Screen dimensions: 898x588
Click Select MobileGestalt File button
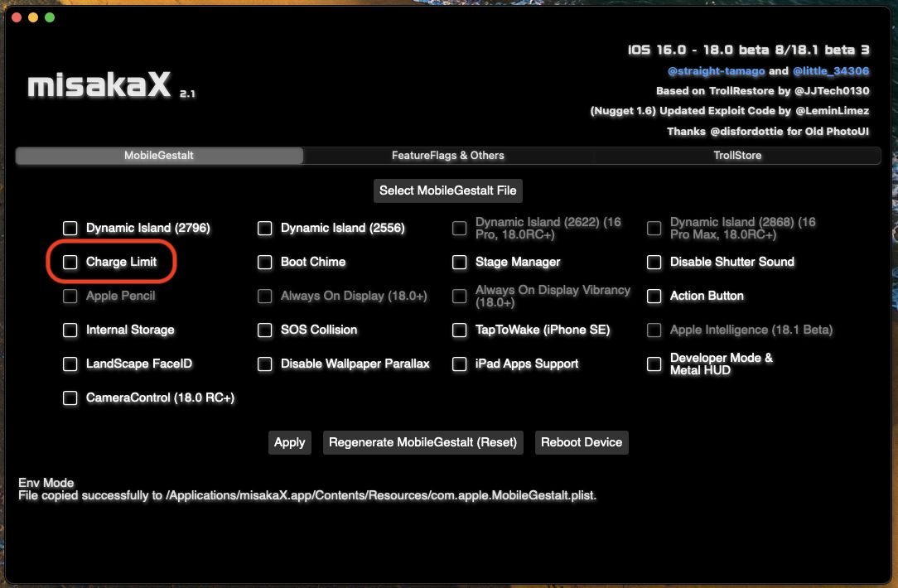pos(448,190)
